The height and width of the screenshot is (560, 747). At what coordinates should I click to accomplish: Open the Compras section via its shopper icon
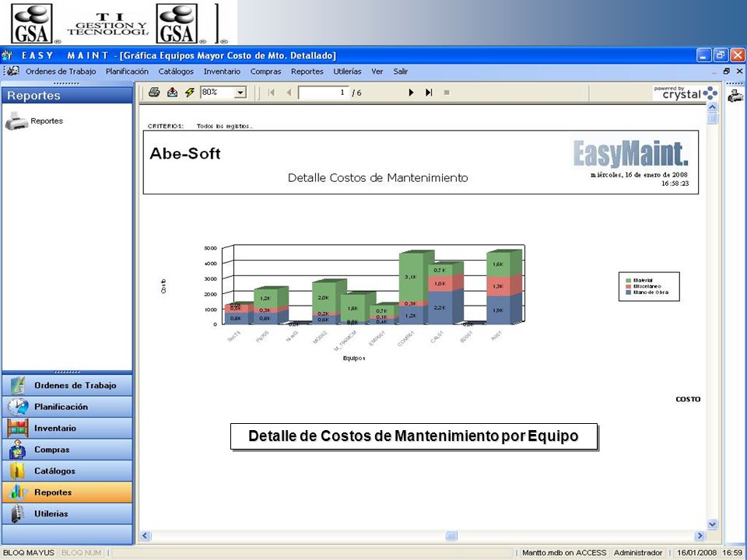click(x=18, y=450)
